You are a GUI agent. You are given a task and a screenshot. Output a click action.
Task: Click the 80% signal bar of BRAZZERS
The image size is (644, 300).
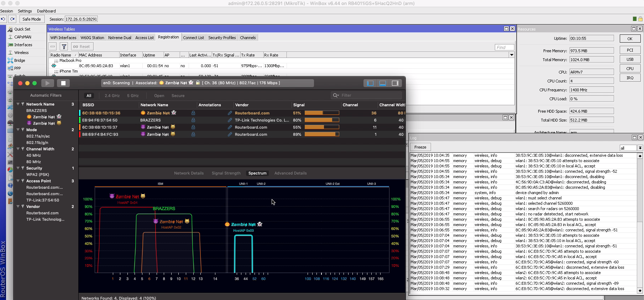click(322, 120)
